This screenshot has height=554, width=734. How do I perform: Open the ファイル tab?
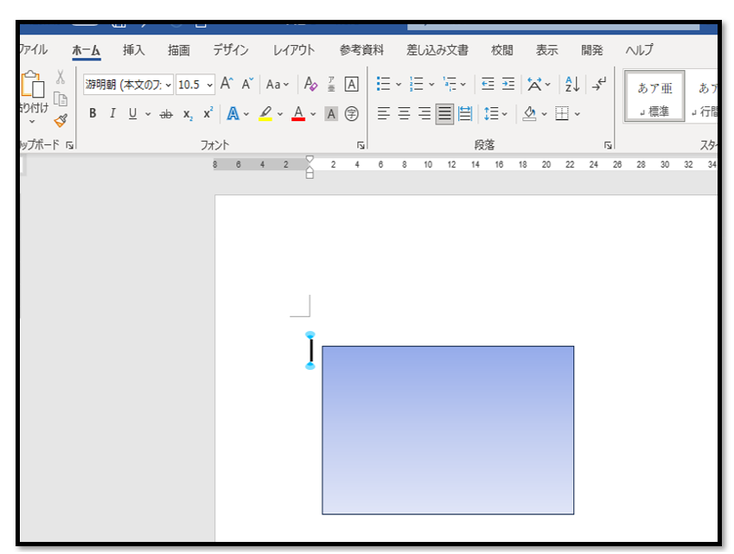pyautogui.click(x=33, y=50)
